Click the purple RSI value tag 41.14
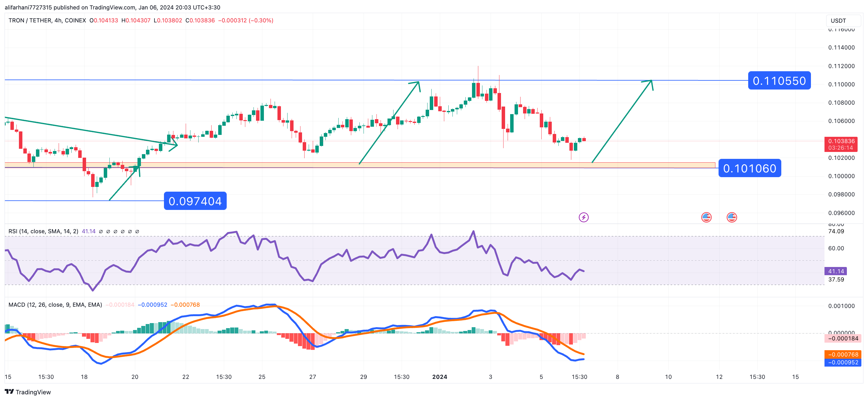The image size is (868, 400). (x=835, y=271)
